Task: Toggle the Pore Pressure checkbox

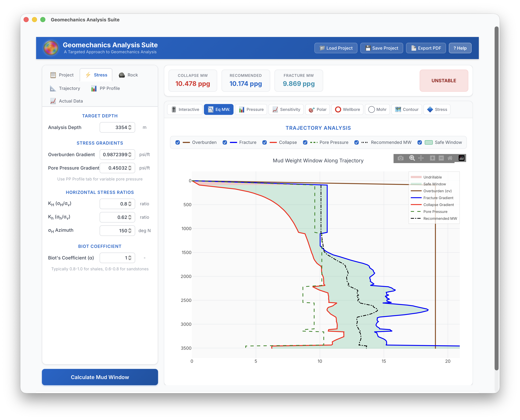Action: coord(305,142)
